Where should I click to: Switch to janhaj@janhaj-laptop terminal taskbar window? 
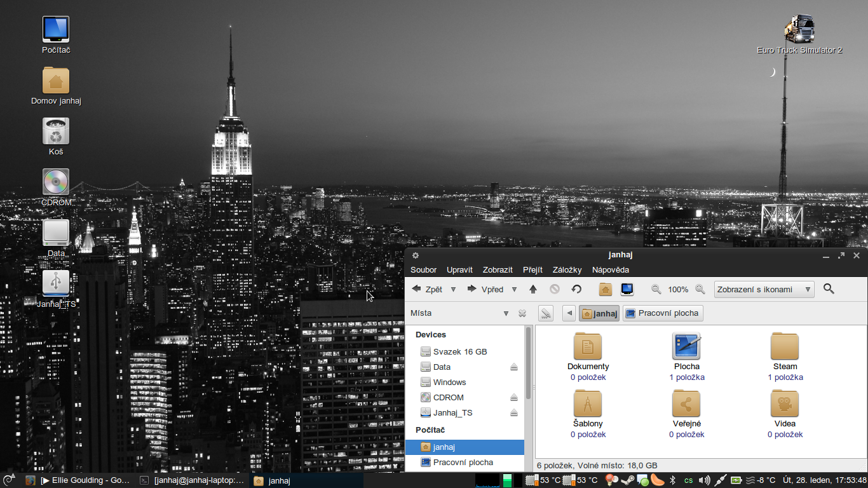pyautogui.click(x=192, y=480)
